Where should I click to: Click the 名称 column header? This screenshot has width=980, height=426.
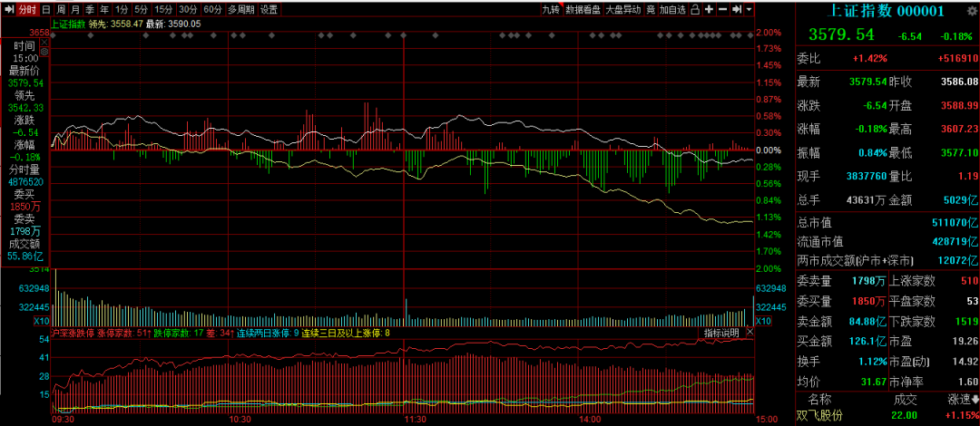(820, 399)
